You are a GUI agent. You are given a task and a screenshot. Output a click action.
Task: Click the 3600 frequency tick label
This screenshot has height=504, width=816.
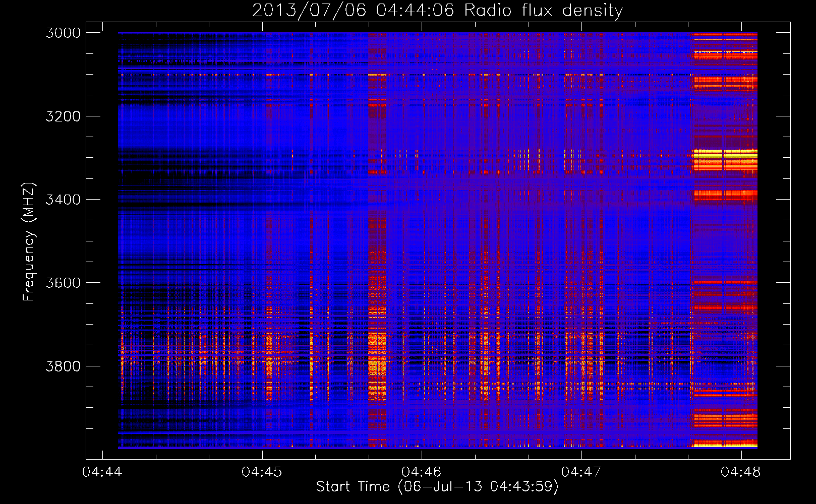pos(63,283)
